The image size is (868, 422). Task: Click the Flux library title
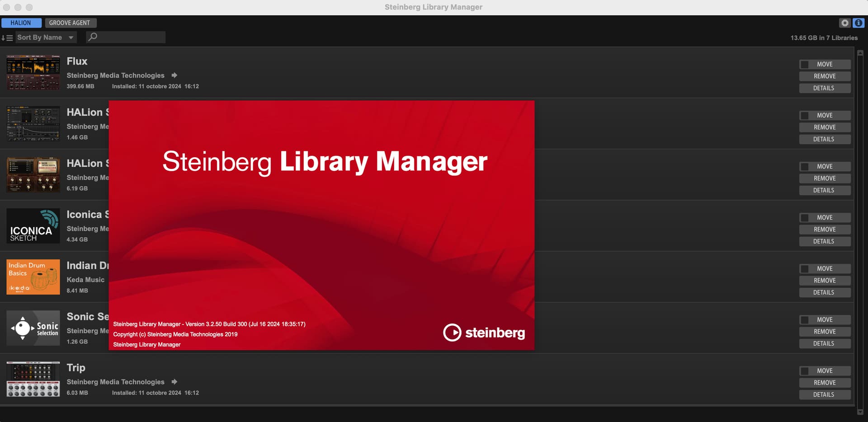(x=77, y=61)
